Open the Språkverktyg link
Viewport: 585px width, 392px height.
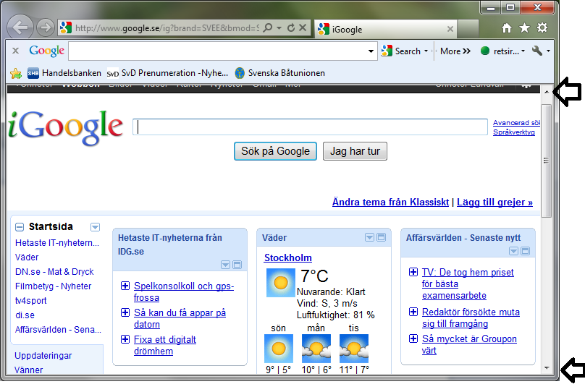514,132
